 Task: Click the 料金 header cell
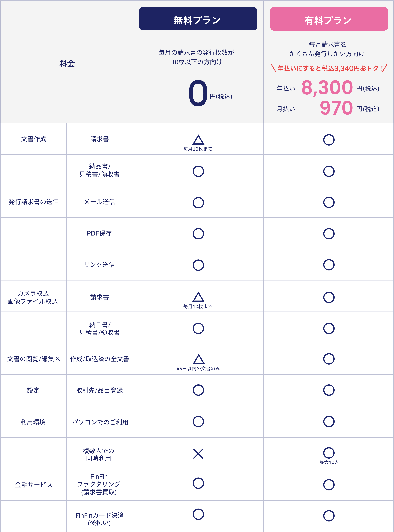point(67,62)
